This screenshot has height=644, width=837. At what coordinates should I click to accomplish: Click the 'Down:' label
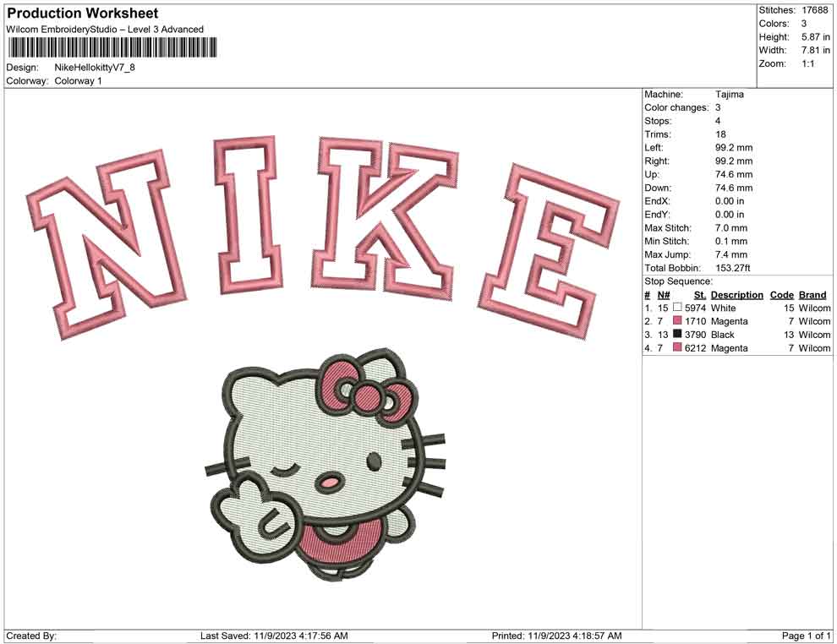click(658, 188)
